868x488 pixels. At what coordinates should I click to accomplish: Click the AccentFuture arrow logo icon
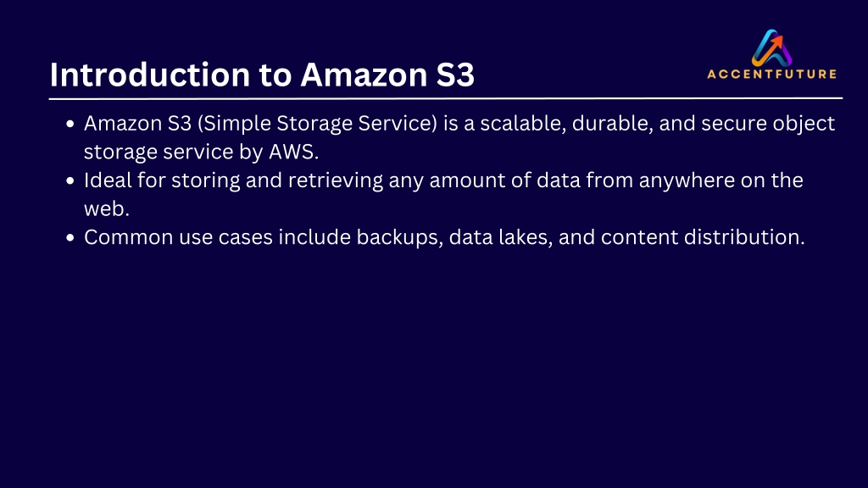[x=771, y=47]
